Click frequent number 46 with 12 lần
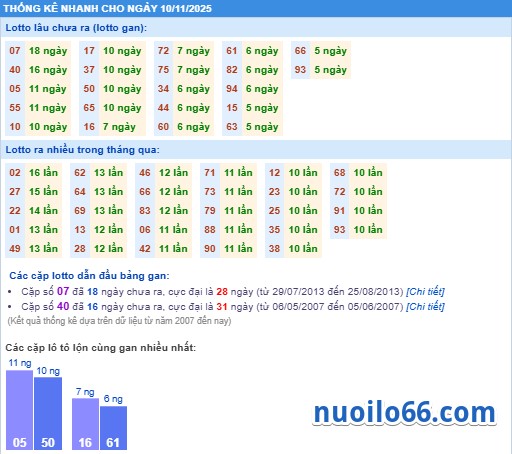Viewport: 512px width, 454px height. click(x=145, y=173)
